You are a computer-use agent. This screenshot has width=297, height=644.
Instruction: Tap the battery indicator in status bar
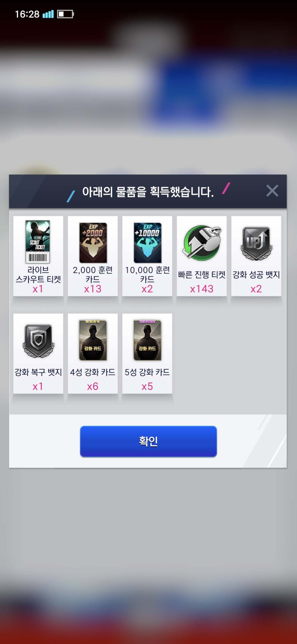tap(65, 14)
